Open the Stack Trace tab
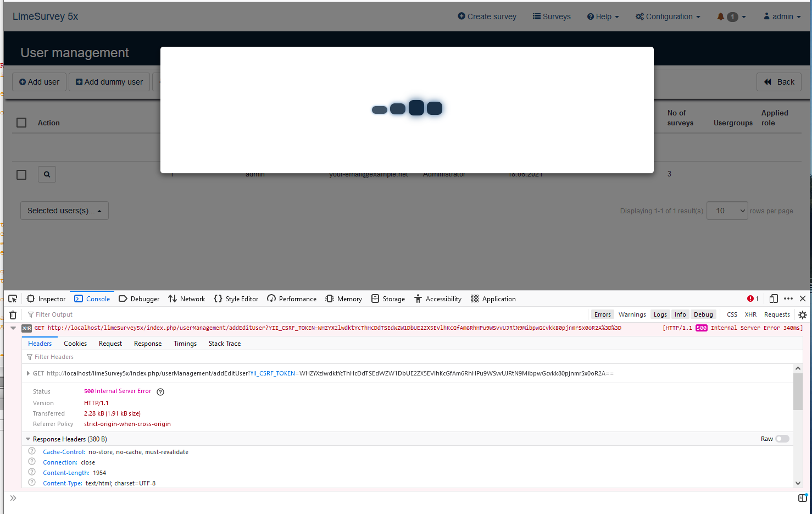The height and width of the screenshot is (514, 812). coord(225,344)
